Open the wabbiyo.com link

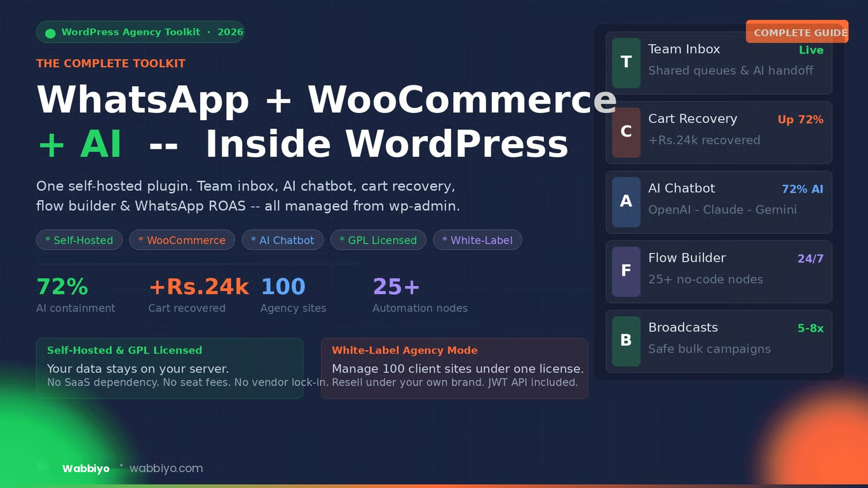(166, 468)
